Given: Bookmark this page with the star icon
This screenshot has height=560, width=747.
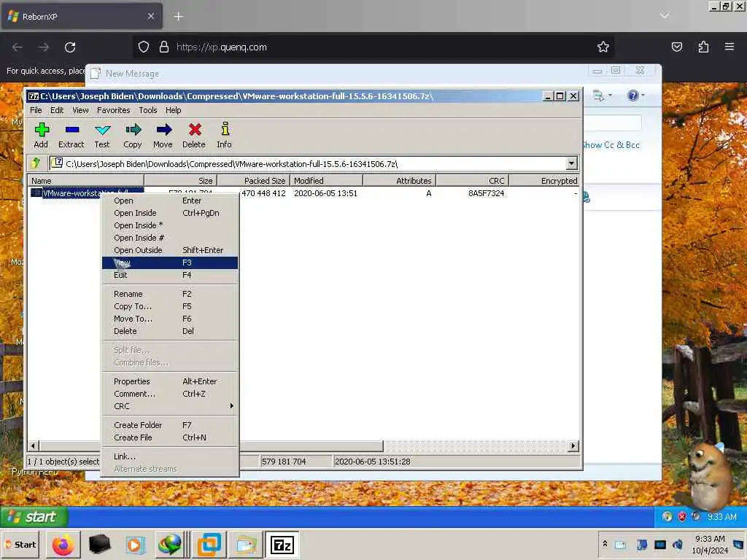Looking at the screenshot, I should pyautogui.click(x=603, y=47).
